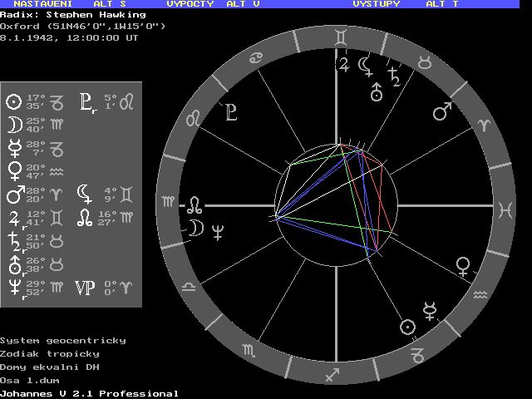Select the Scorpio sign on the zodiac ring
Image resolution: width=532 pixels, height=399 pixels.
(x=249, y=352)
